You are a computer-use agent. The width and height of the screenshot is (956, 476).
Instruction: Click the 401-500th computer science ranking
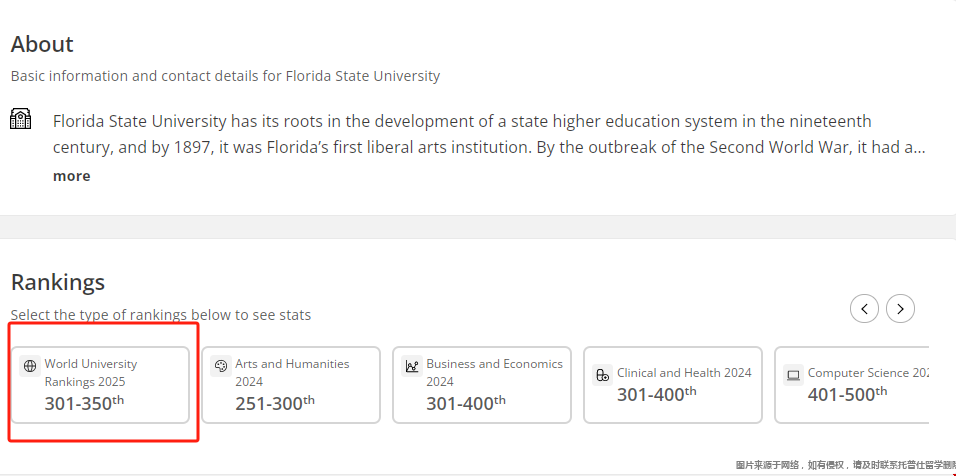[847, 394]
